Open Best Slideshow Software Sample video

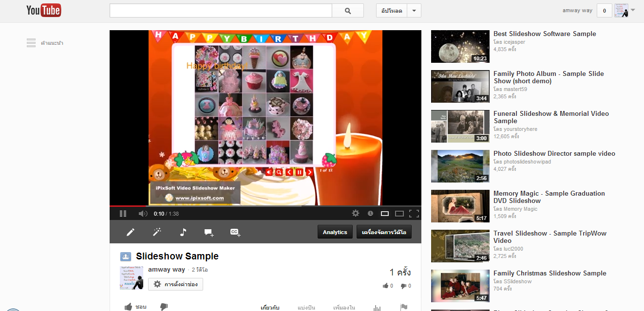click(545, 34)
